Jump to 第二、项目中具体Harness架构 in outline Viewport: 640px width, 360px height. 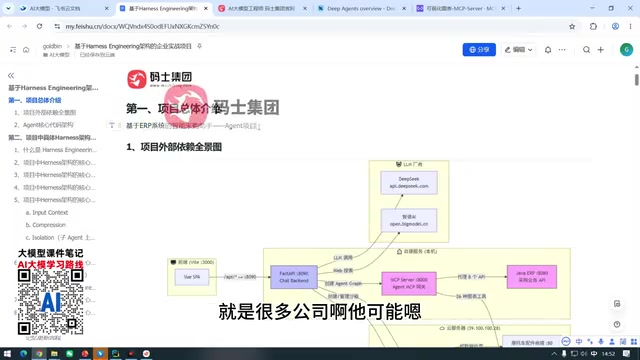point(52,138)
